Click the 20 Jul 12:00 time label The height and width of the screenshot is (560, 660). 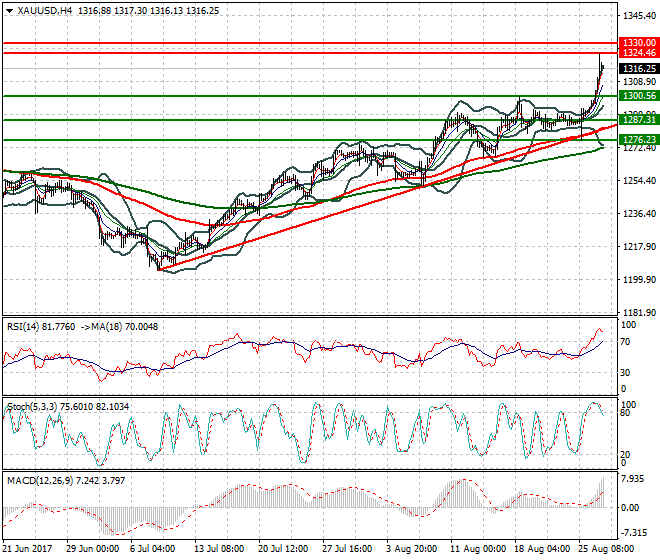pyautogui.click(x=283, y=549)
